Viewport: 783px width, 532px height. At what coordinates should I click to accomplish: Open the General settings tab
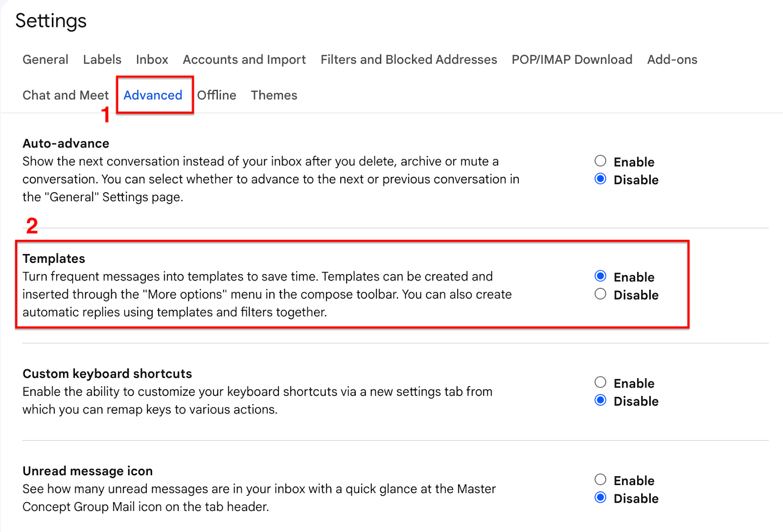pos(46,60)
